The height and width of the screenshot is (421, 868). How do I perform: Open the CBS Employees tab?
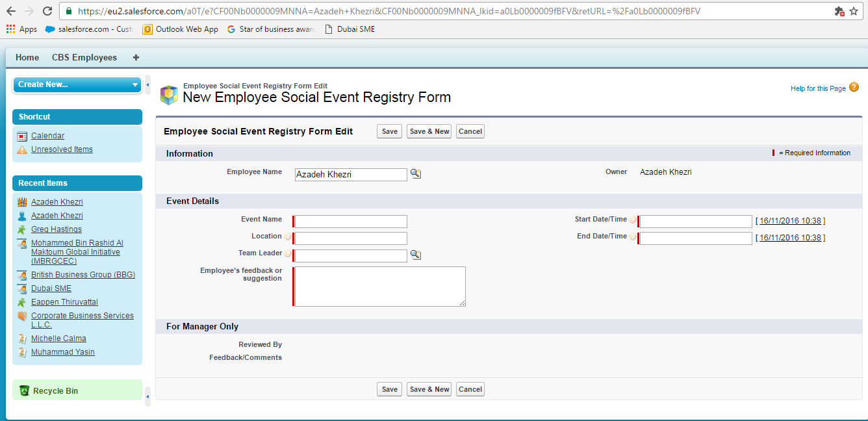pyautogui.click(x=84, y=57)
